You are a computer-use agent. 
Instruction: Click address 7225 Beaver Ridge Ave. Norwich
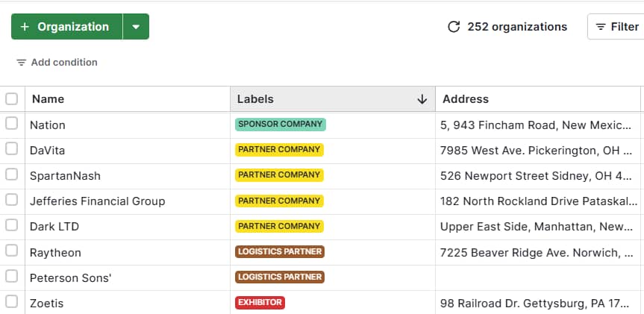(537, 252)
